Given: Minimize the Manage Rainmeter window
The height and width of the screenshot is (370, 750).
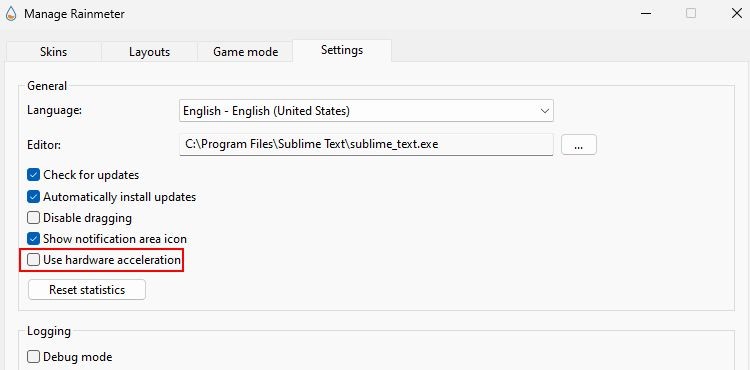Looking at the screenshot, I should coord(646,13).
